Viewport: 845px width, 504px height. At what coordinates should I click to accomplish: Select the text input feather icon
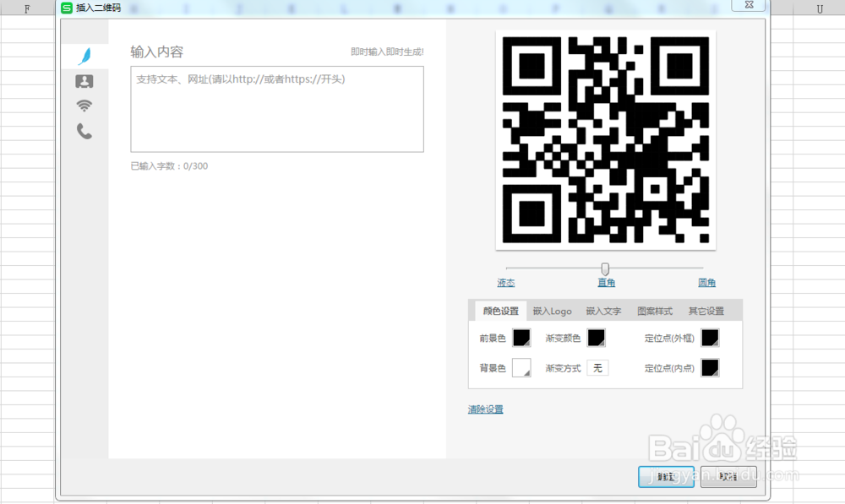click(x=84, y=56)
